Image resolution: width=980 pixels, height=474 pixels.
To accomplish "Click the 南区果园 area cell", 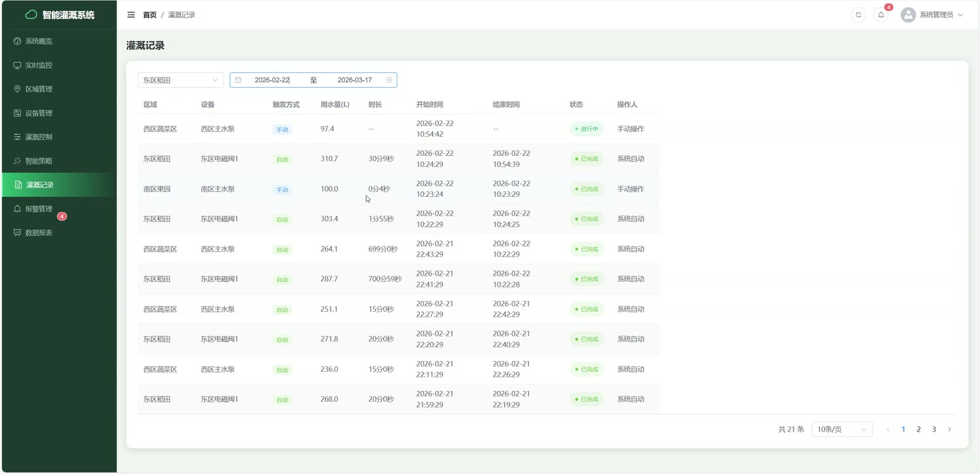I will pos(157,189).
